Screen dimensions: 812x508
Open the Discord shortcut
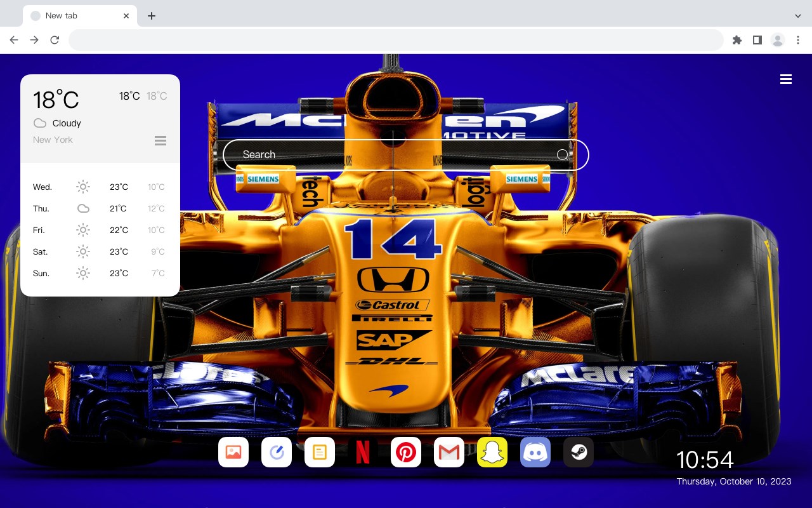tap(535, 452)
